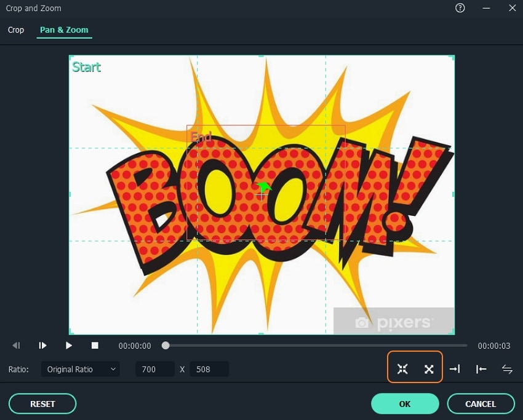523x420 pixels.
Task: Open the Original Ratio dropdown
Action: pyautogui.click(x=81, y=369)
